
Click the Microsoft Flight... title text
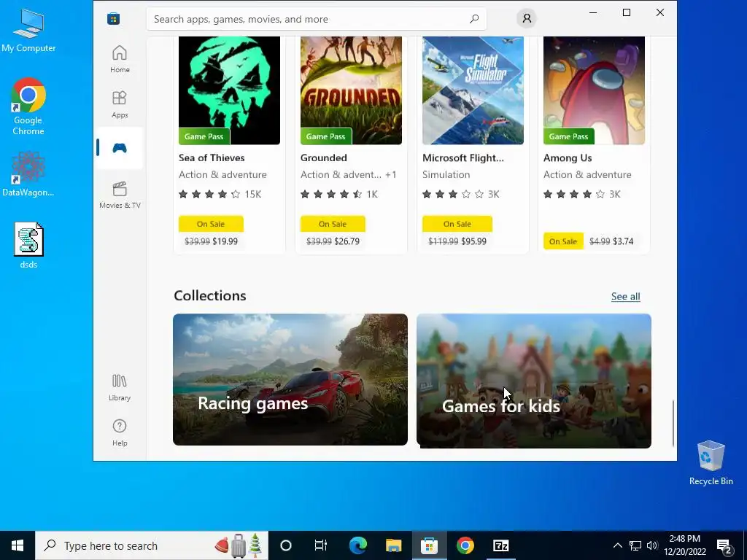pyautogui.click(x=463, y=157)
